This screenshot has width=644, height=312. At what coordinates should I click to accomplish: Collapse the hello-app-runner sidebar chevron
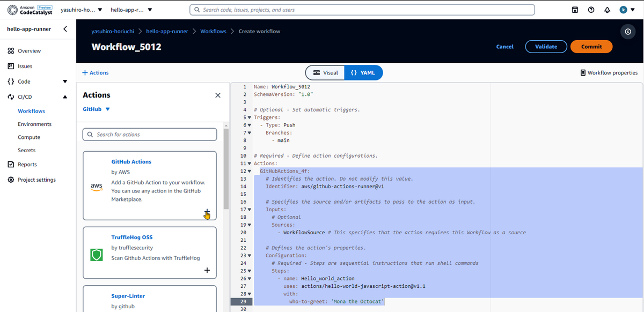pyautogui.click(x=65, y=29)
